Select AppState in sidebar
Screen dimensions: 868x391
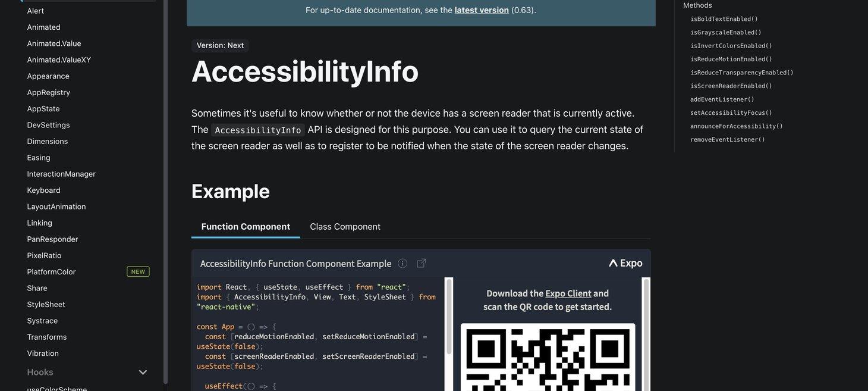[43, 109]
